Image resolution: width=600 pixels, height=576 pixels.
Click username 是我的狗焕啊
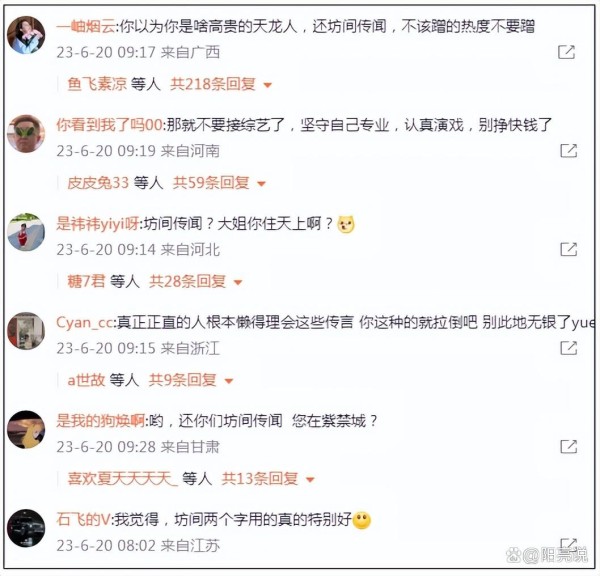[100, 421]
